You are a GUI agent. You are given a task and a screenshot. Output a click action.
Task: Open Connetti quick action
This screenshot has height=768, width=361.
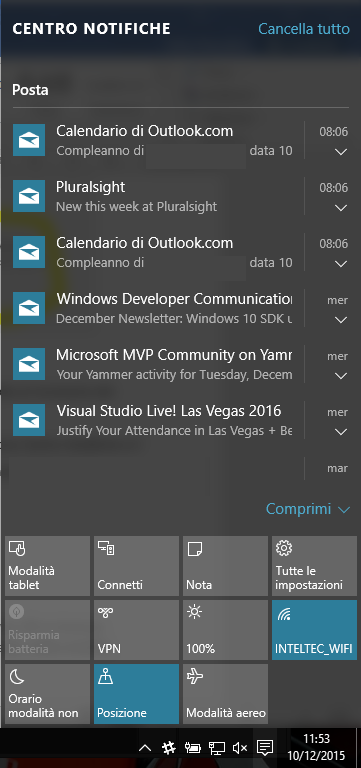click(x=136, y=566)
